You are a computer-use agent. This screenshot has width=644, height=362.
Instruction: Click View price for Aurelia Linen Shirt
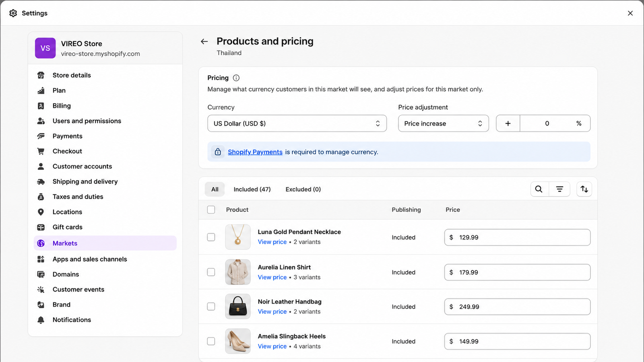click(x=272, y=277)
